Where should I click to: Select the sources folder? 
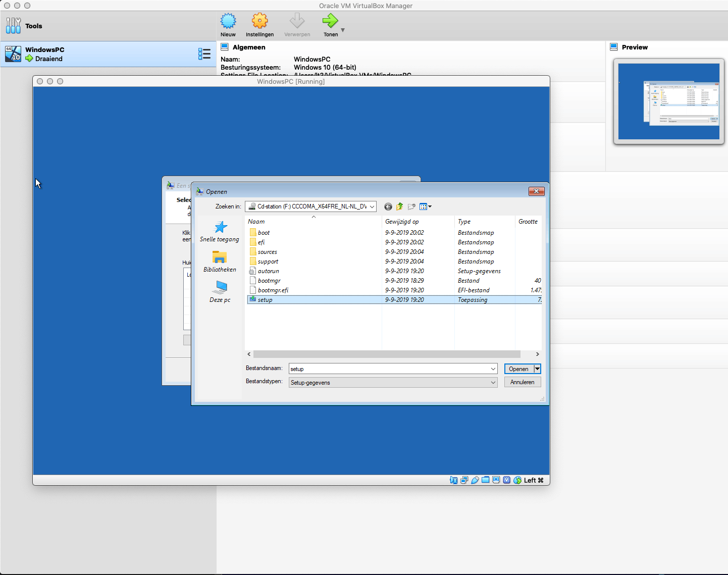(x=267, y=252)
